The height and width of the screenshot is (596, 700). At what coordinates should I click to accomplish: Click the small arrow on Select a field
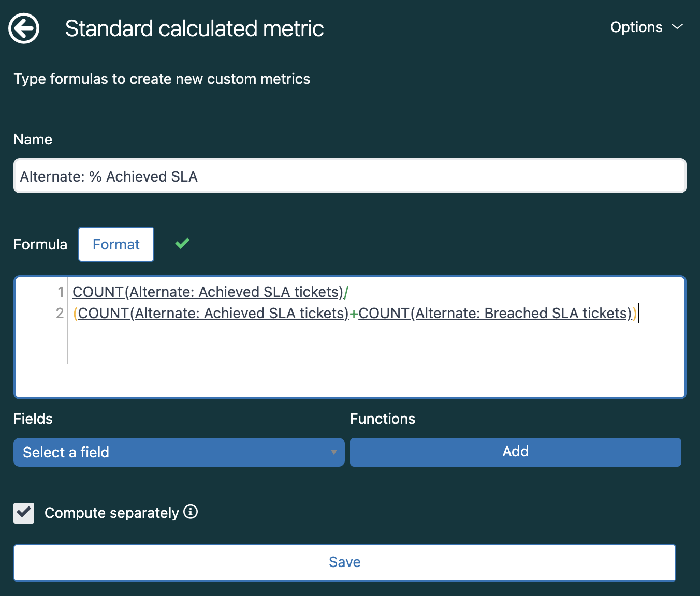[334, 452]
